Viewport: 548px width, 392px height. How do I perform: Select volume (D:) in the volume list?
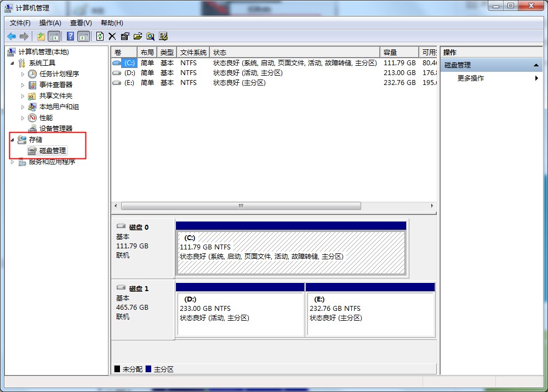tap(132, 72)
